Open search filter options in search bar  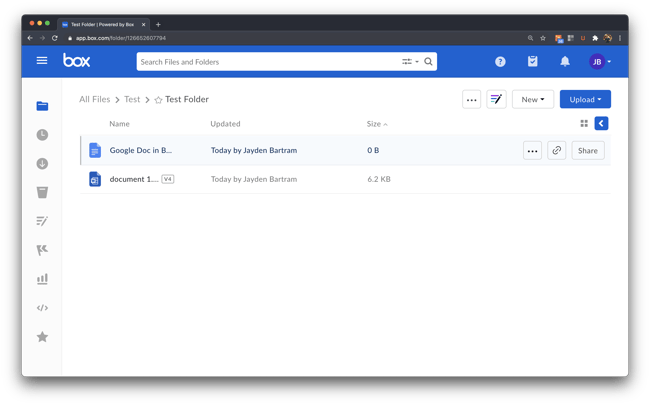[408, 62]
